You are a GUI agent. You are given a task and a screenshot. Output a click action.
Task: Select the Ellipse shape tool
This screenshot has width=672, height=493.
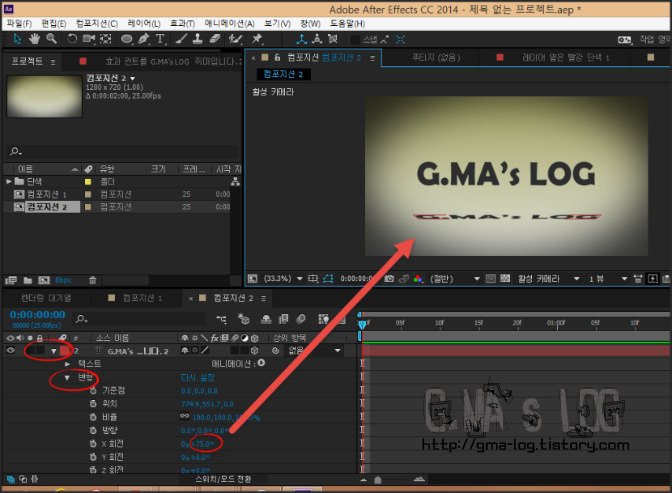[126, 39]
